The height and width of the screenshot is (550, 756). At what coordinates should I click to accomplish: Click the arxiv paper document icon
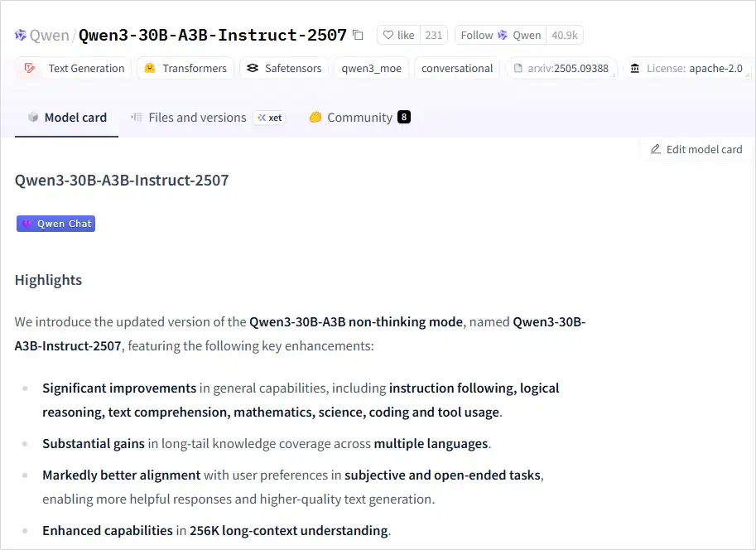pyautogui.click(x=518, y=68)
